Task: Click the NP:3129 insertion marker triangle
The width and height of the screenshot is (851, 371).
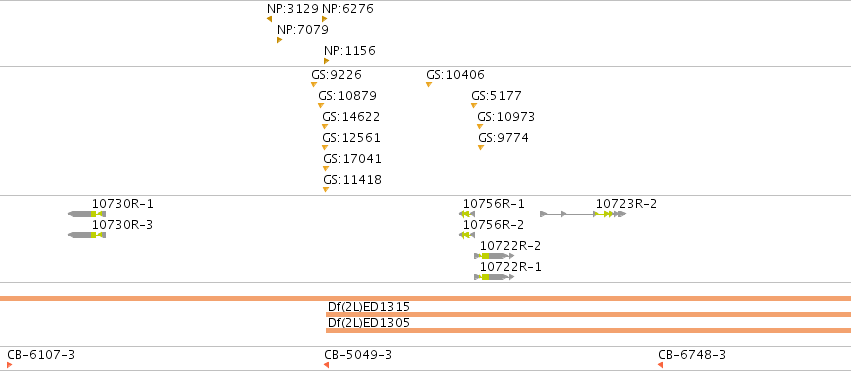Action: tap(270, 19)
